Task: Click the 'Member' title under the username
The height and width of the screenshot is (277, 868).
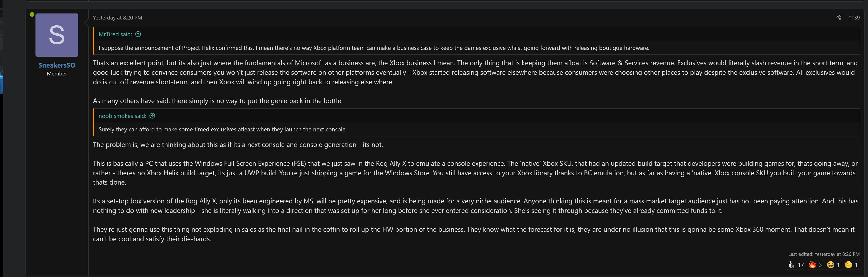Action: 57,74
